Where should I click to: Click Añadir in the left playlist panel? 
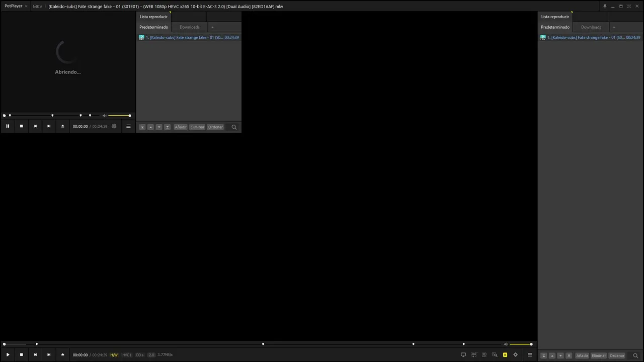coord(181,127)
